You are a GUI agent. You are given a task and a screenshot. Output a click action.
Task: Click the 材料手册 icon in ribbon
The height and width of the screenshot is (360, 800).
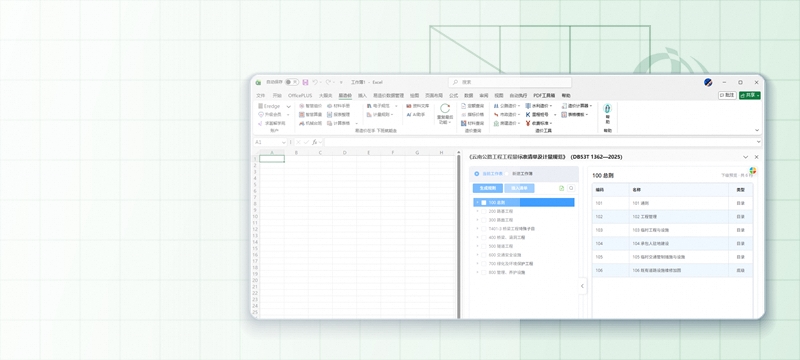pos(330,106)
